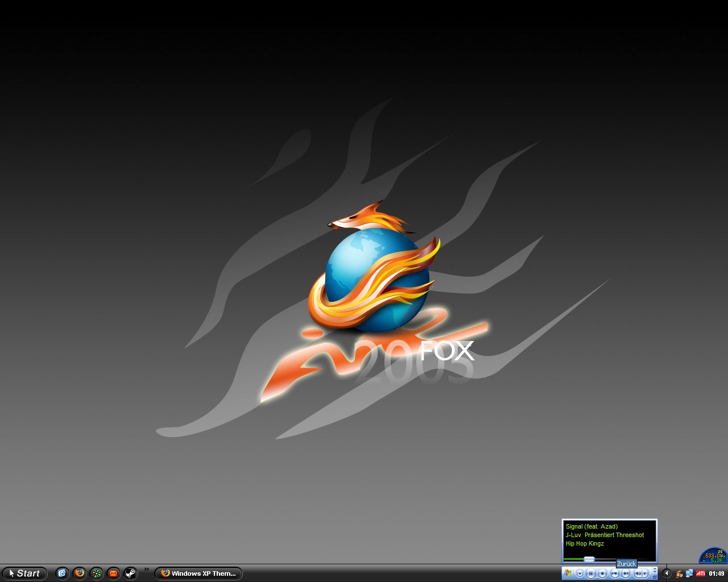Click the song title Signal (feat. Azad)
The width and height of the screenshot is (728, 582).
point(591,526)
